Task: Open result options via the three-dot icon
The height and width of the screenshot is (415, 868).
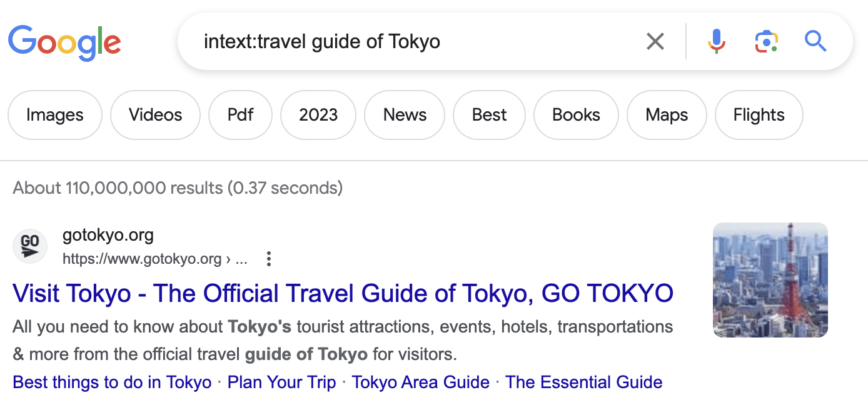Action: 268,258
